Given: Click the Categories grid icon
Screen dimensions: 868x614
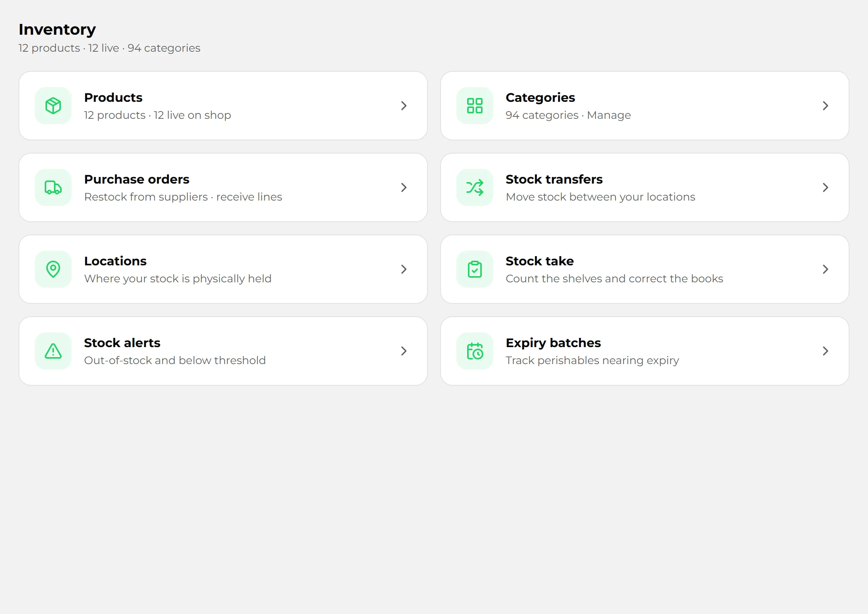Looking at the screenshot, I should pos(475,106).
